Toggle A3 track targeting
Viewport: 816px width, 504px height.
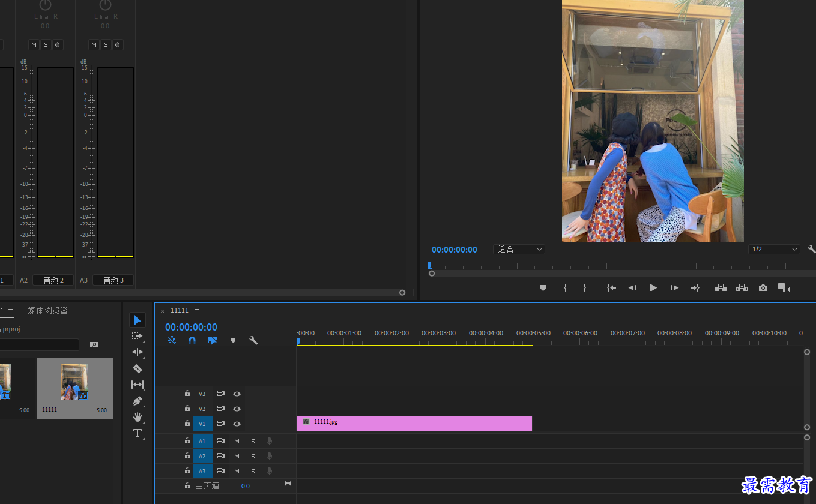202,471
